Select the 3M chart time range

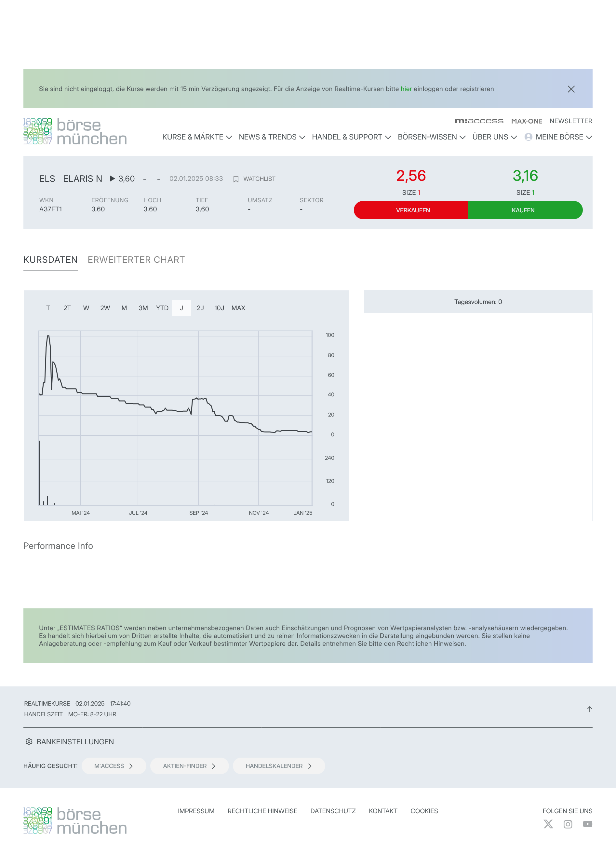pos(143,308)
